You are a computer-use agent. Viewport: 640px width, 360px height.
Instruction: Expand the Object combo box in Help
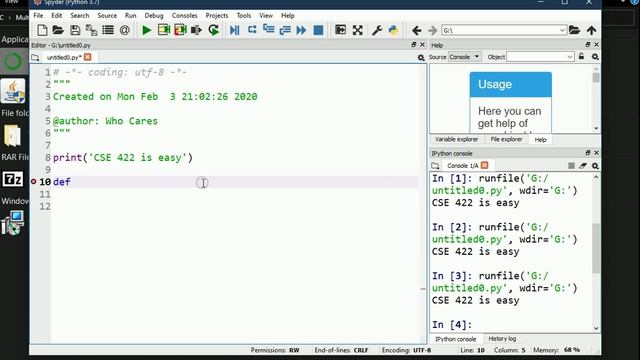click(x=569, y=57)
